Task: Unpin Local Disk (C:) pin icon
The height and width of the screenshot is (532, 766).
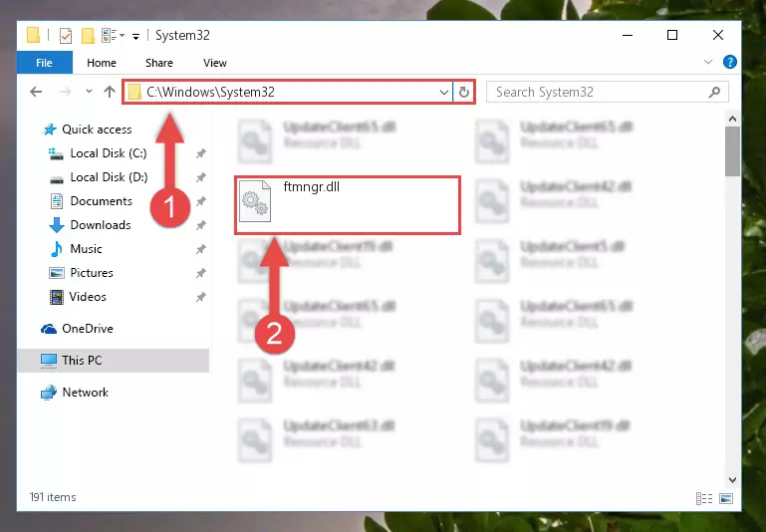Action: click(200, 153)
